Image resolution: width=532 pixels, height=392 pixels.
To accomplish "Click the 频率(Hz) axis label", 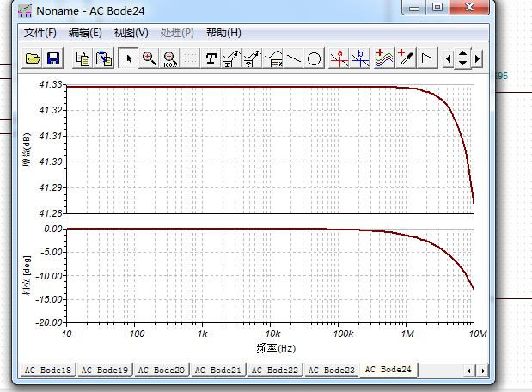I will coord(276,348).
